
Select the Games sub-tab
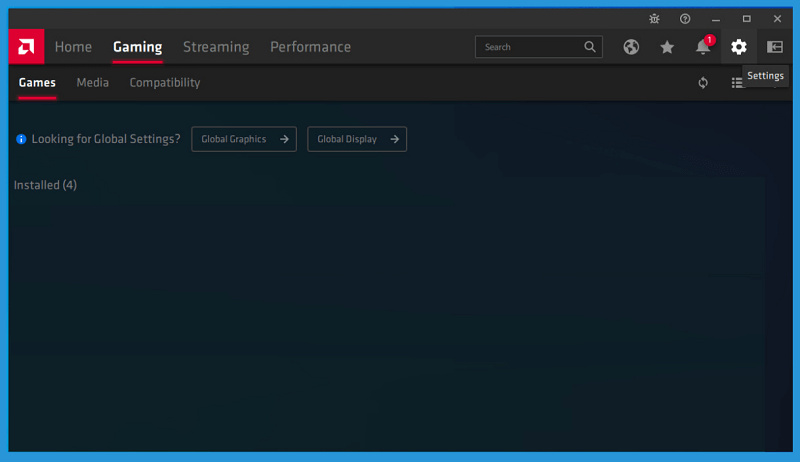coord(37,83)
